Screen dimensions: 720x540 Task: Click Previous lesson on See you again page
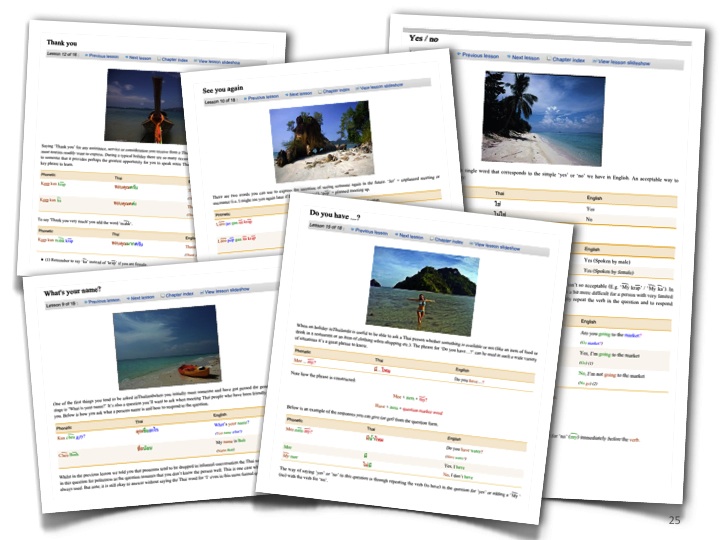click(x=263, y=97)
